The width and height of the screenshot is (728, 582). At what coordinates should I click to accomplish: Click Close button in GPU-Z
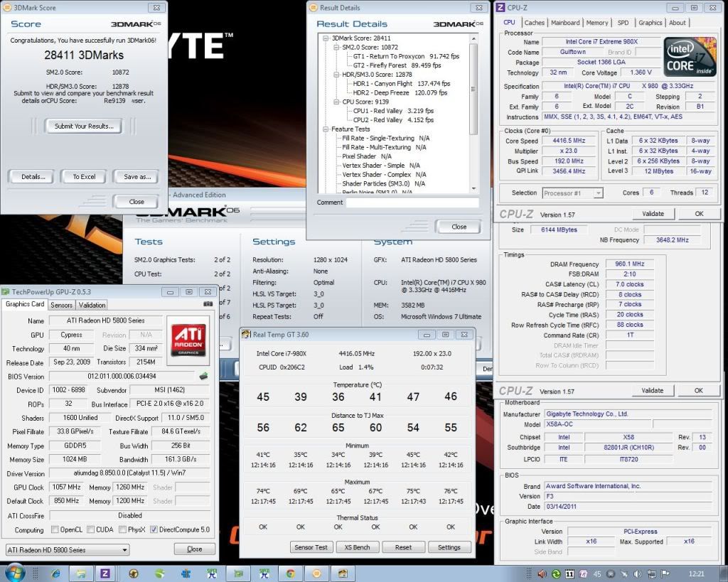tap(195, 549)
